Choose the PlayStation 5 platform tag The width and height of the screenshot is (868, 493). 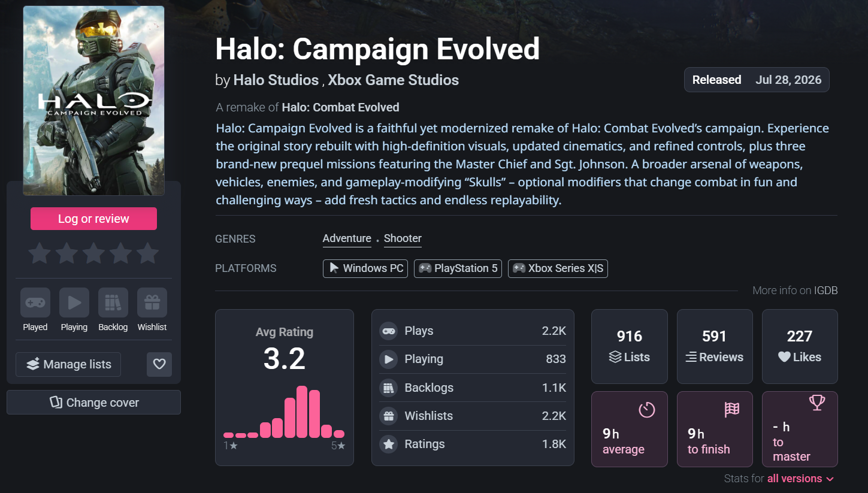coord(458,268)
